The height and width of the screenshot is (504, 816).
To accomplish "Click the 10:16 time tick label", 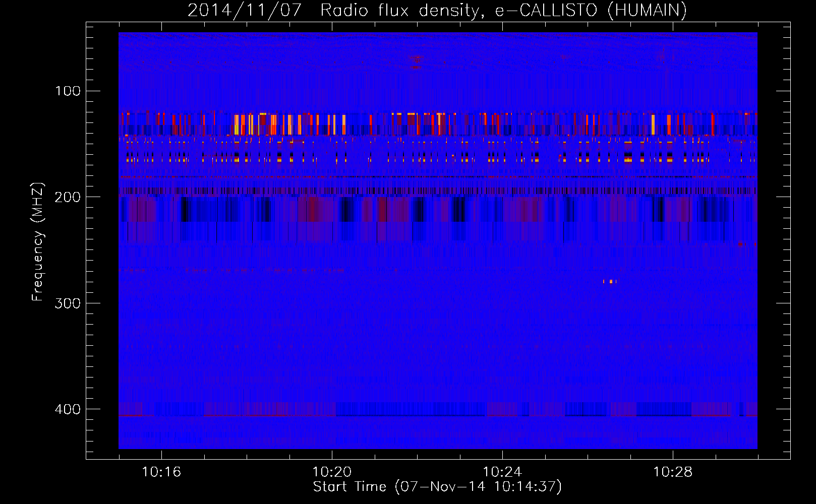I will pos(161,472).
